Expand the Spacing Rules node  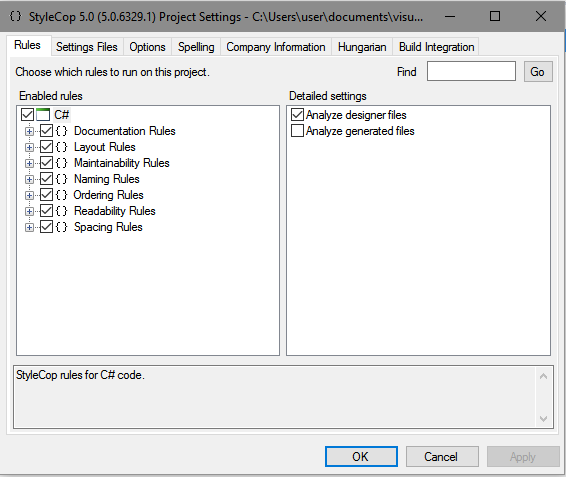tap(30, 227)
